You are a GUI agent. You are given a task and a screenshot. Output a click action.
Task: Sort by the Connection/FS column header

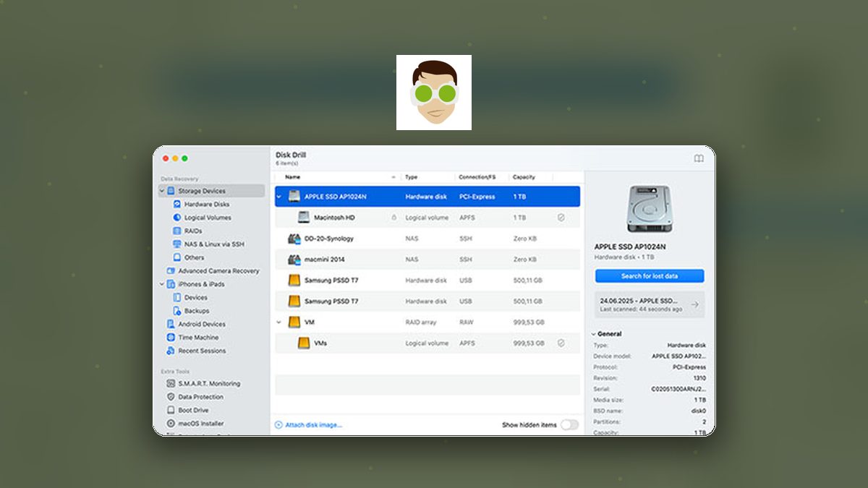[x=477, y=177]
